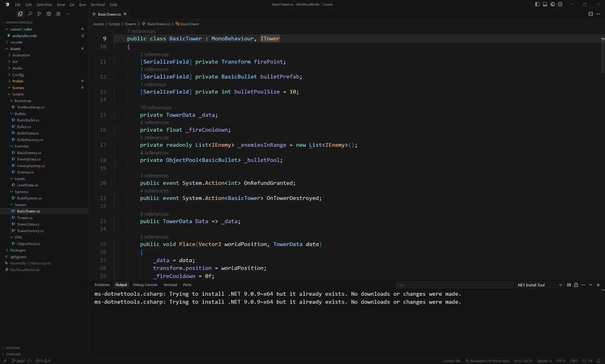The width and height of the screenshot is (605, 364).
Task: Expand the Packages folder
Action: (x=18, y=250)
